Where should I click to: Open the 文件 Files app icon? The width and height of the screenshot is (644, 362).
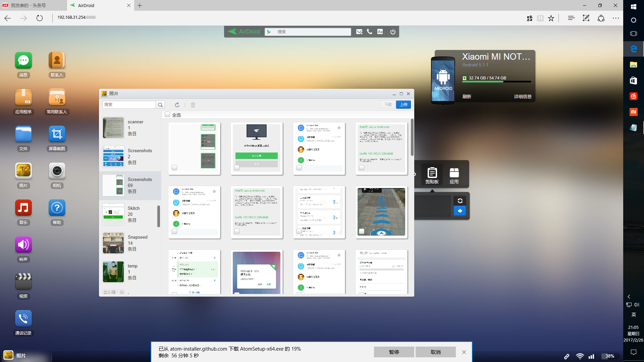23,134
